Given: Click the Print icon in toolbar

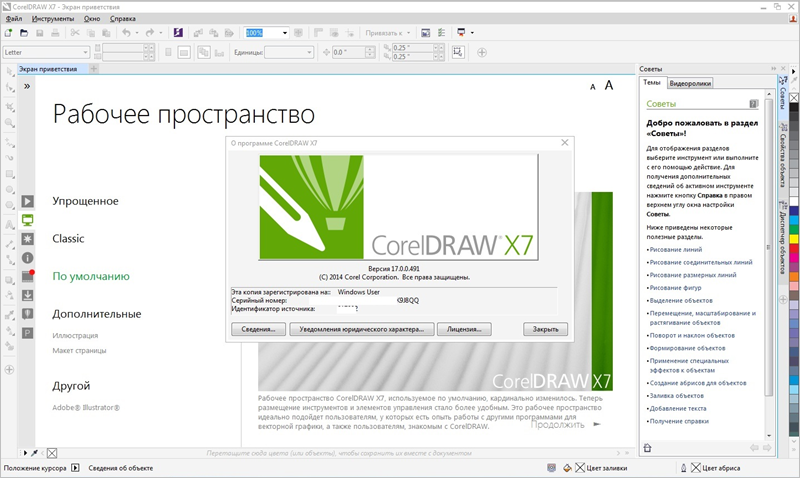Looking at the screenshot, I should tap(55, 33).
